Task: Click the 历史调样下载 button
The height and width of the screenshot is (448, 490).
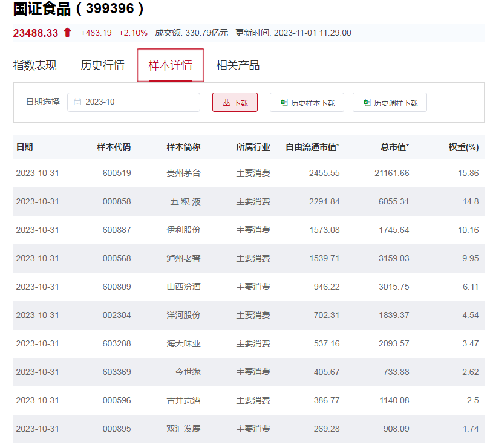Action: (390, 103)
